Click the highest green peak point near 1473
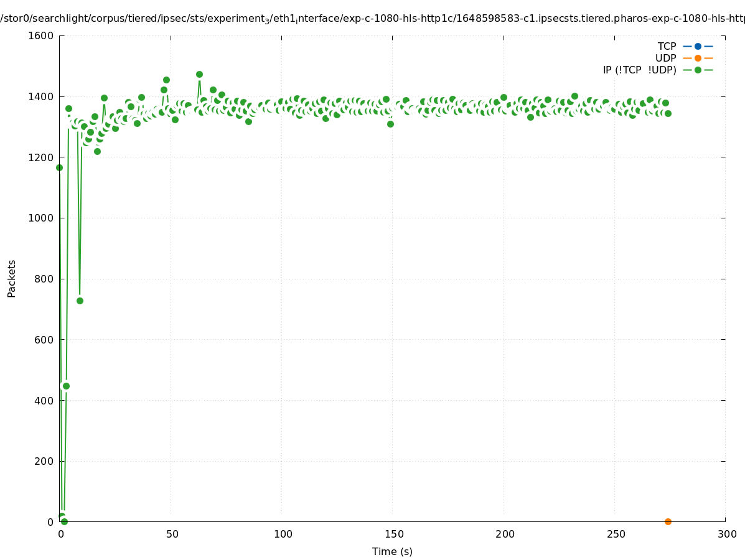This screenshot has height=560, width=745. (199, 74)
